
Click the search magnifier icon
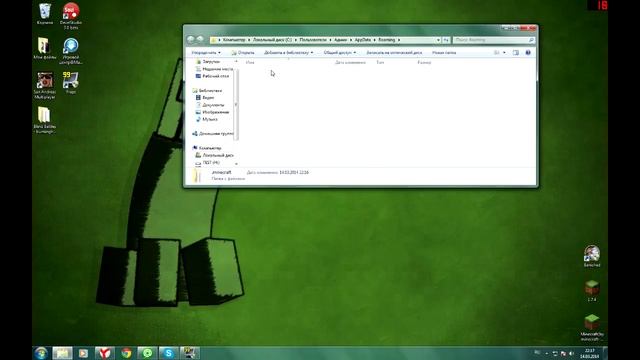[531, 40]
